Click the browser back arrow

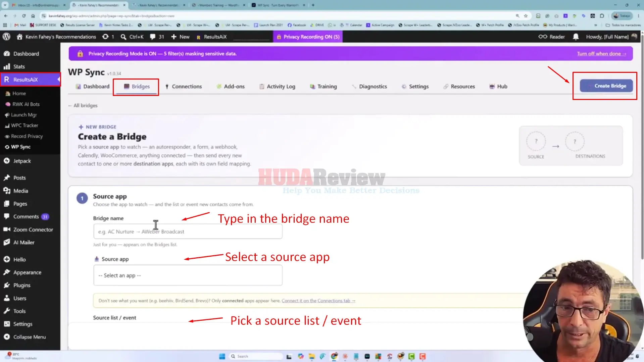pos(6,16)
